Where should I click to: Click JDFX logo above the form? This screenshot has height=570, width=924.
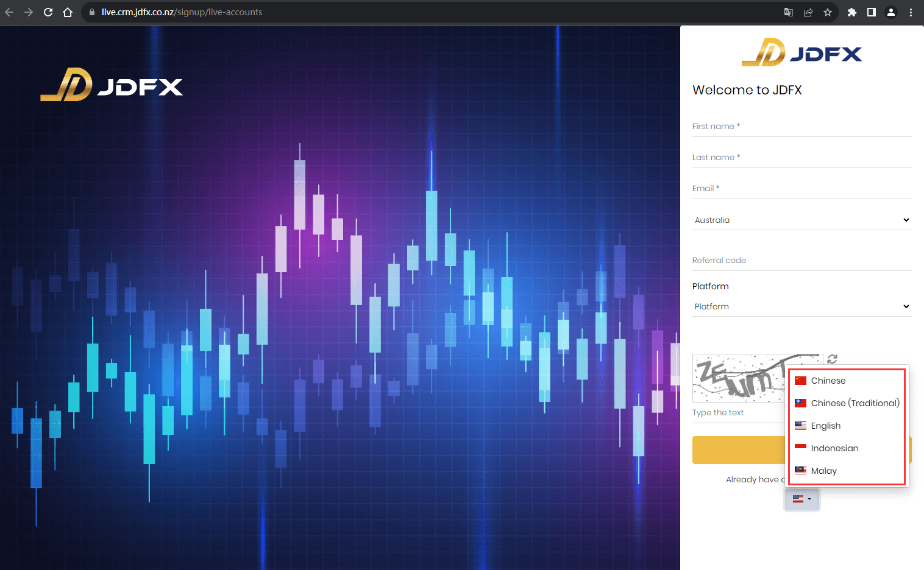[801, 52]
